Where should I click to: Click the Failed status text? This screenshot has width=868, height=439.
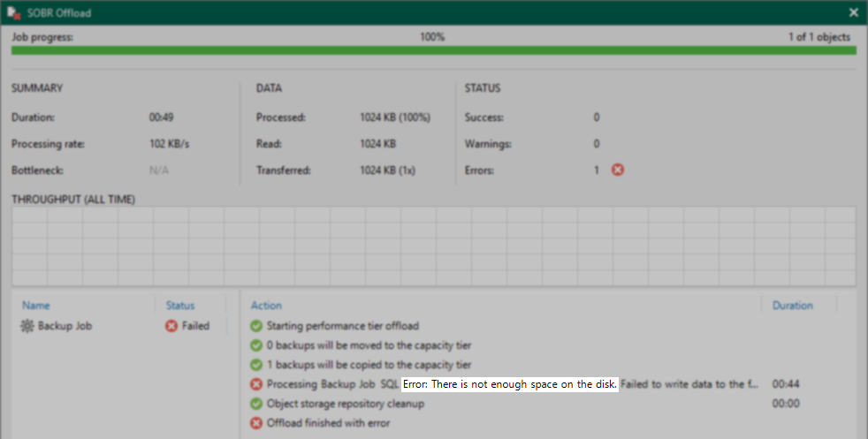click(196, 326)
